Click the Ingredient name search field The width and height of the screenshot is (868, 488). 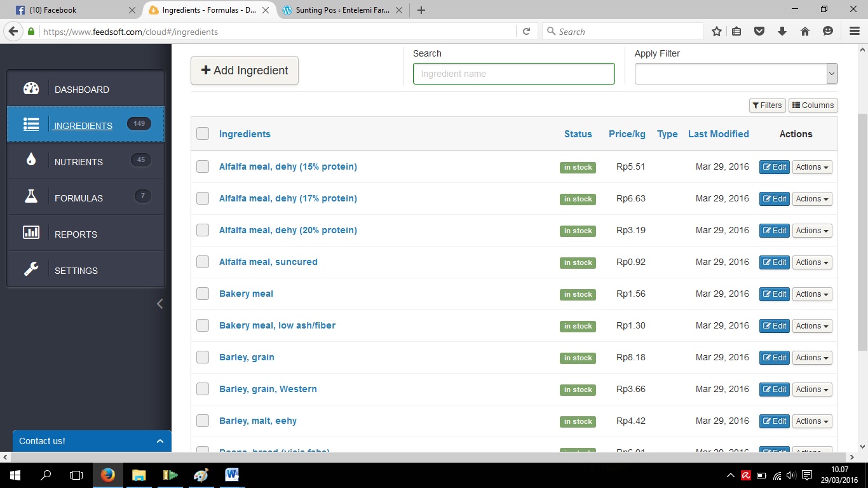coord(513,74)
